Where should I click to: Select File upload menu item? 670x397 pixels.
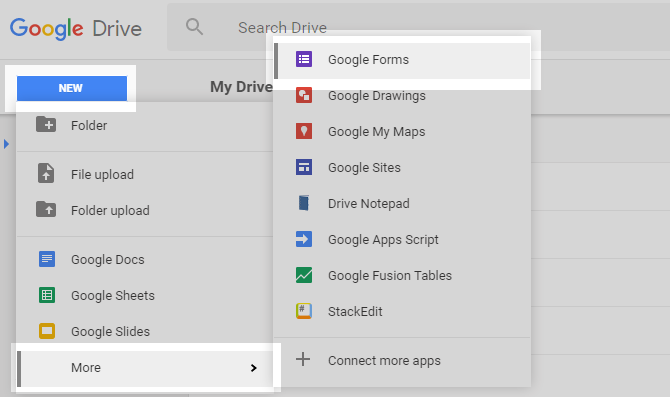pyautogui.click(x=145, y=174)
